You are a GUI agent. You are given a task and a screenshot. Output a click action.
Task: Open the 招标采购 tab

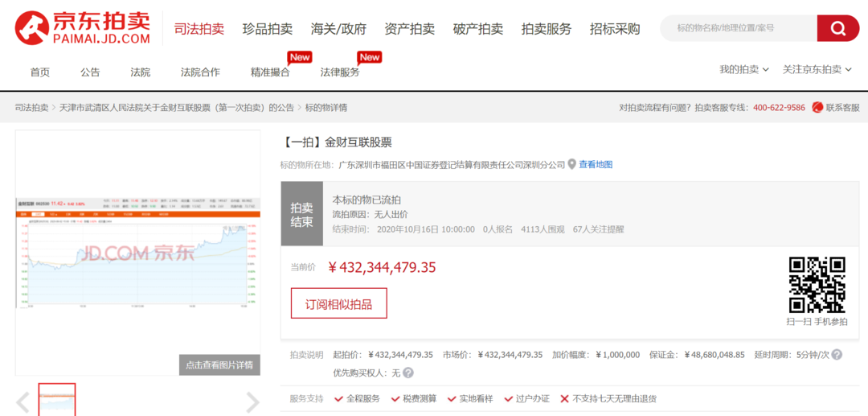point(615,29)
